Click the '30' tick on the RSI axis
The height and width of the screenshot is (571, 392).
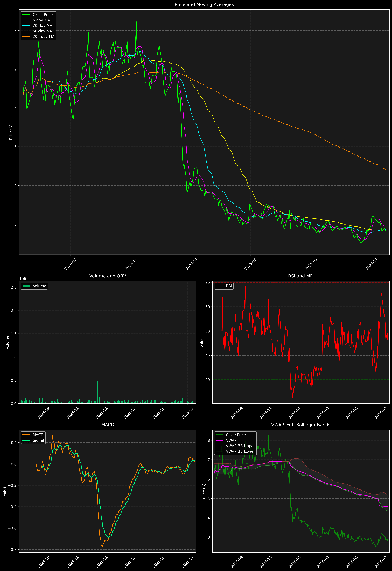coord(208,380)
